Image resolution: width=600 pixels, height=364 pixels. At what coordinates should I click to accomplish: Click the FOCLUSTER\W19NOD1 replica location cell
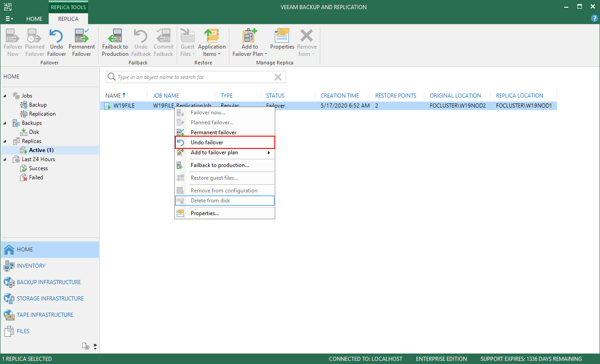coord(524,106)
